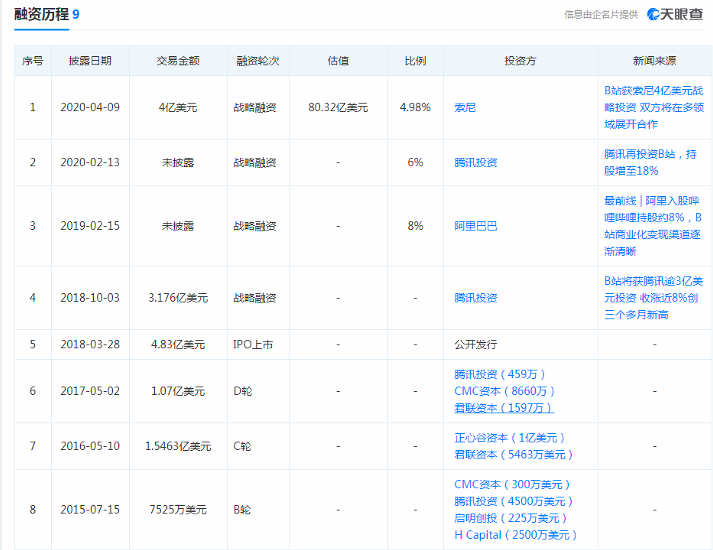
Task: Select the date cell 2019-02-15
Action: pos(90,226)
